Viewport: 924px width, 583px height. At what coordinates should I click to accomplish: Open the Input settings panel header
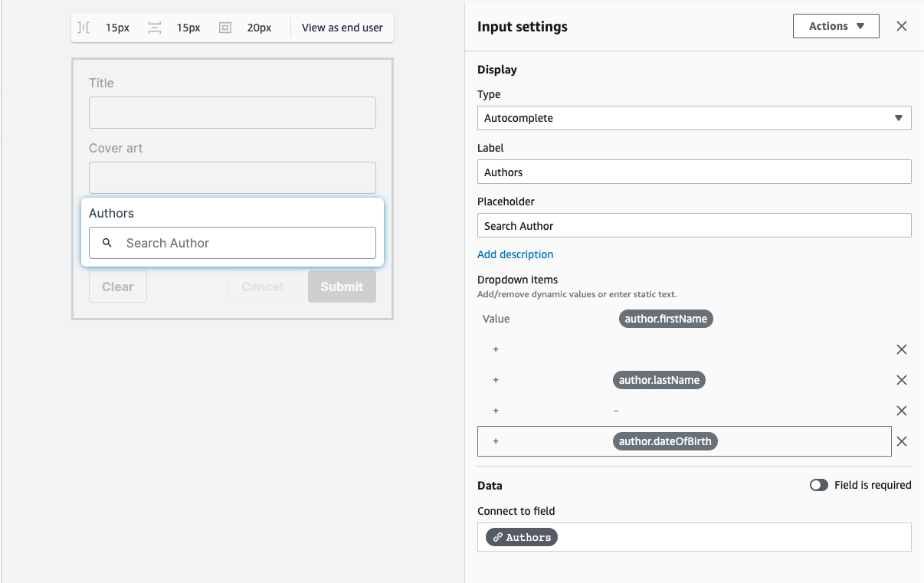522,26
